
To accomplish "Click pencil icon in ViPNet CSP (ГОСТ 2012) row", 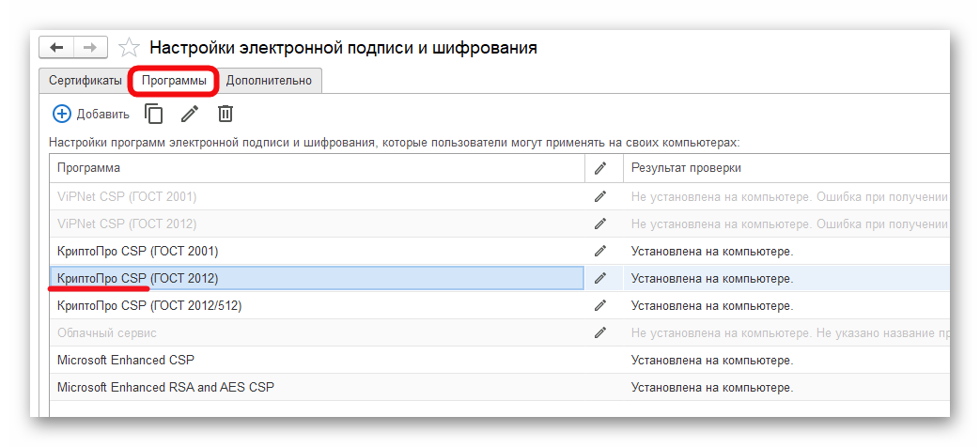I will (x=600, y=223).
